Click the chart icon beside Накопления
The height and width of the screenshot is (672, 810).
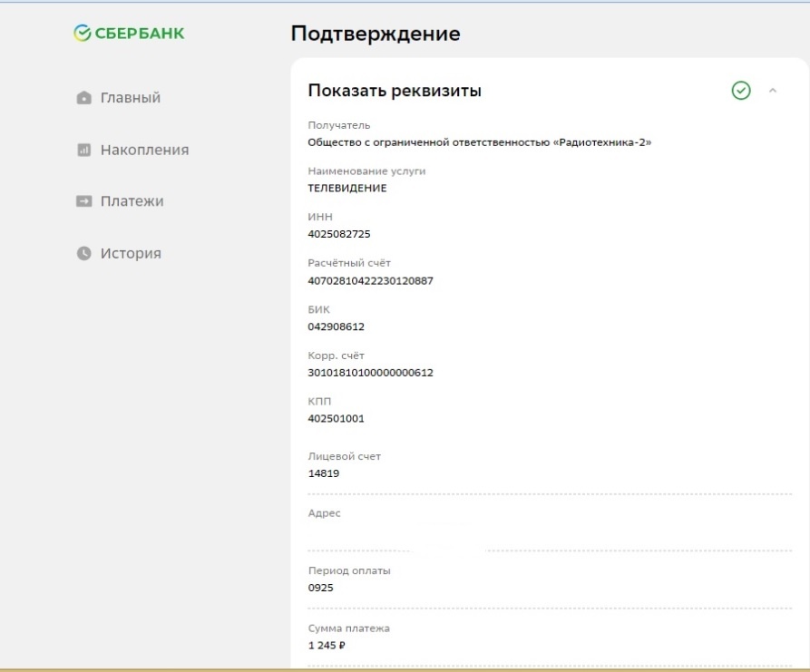click(83, 150)
